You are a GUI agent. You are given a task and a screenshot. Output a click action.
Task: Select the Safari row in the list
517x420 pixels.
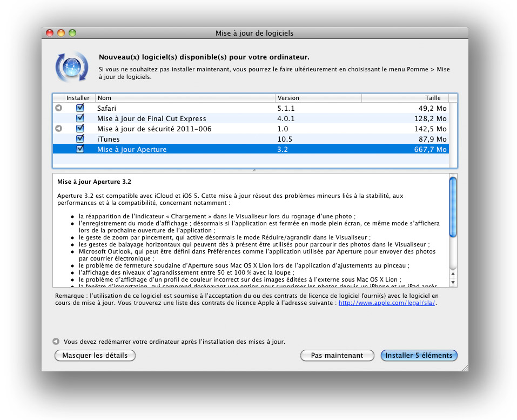tap(251, 108)
